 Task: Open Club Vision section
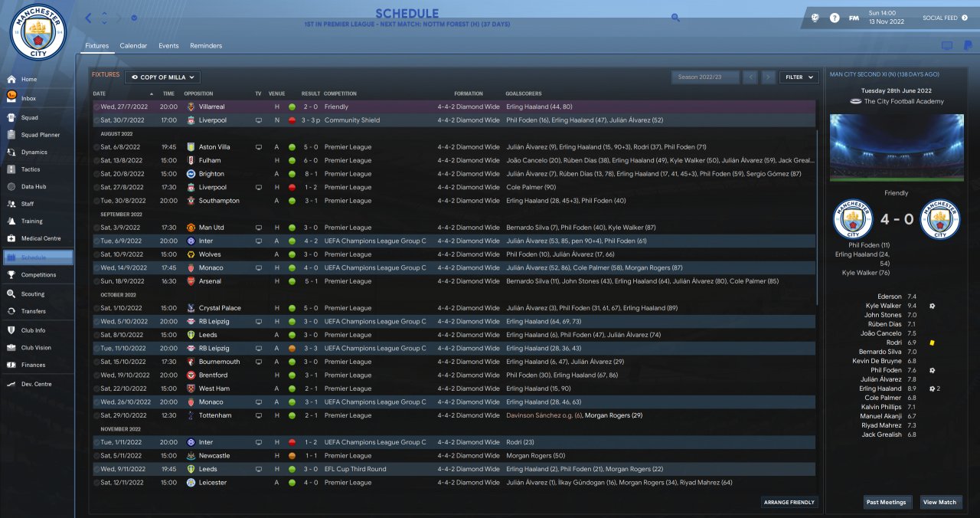[x=38, y=348]
